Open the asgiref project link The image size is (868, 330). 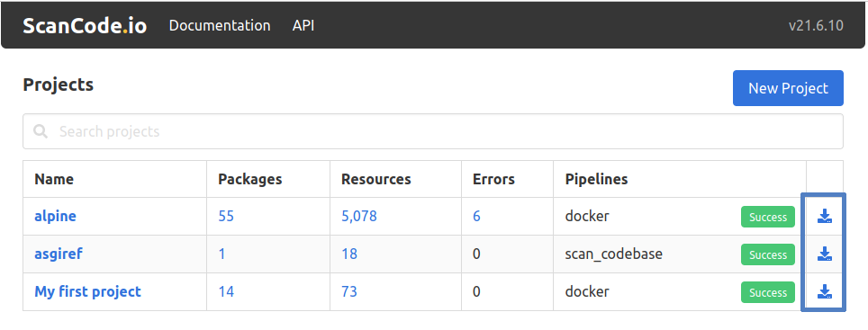click(x=59, y=254)
